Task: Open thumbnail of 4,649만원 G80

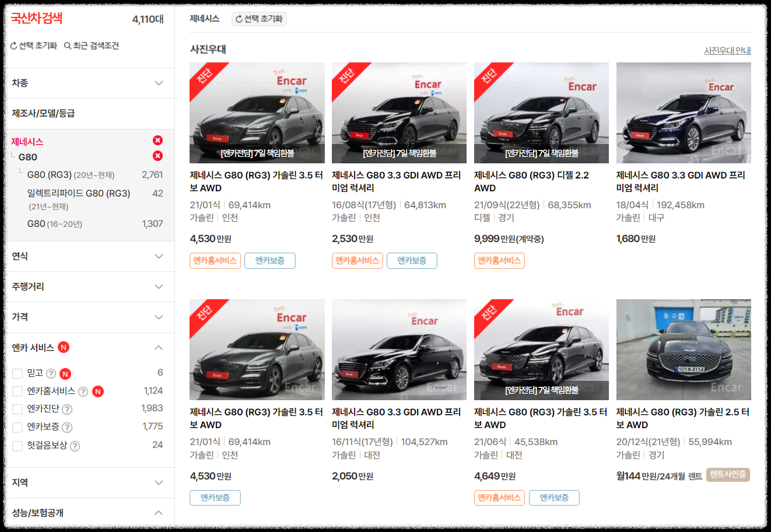Action: [x=541, y=349]
